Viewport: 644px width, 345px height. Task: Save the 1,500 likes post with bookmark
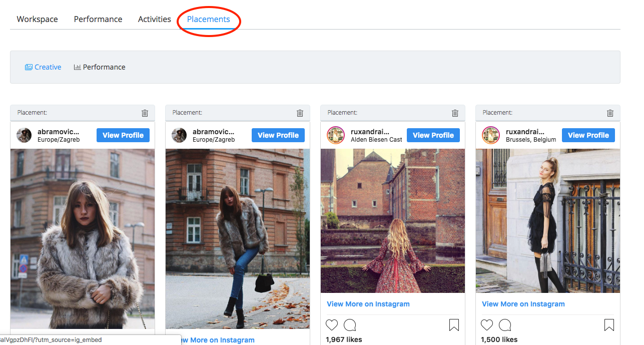pyautogui.click(x=609, y=325)
